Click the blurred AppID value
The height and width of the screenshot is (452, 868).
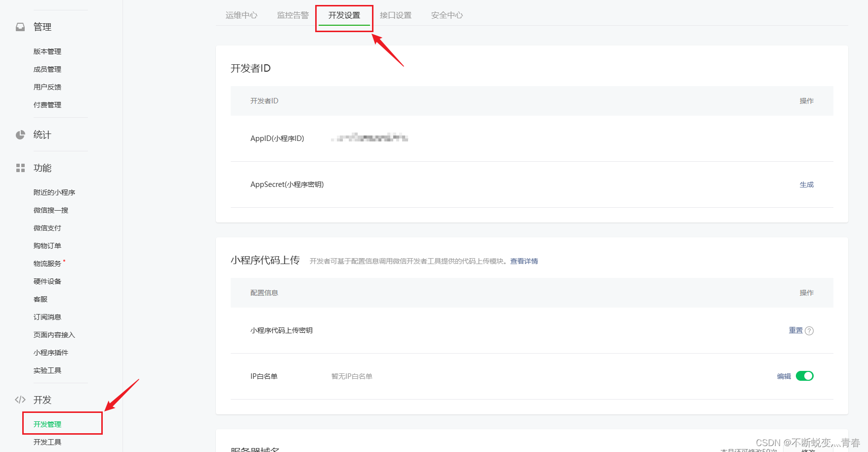coord(370,137)
